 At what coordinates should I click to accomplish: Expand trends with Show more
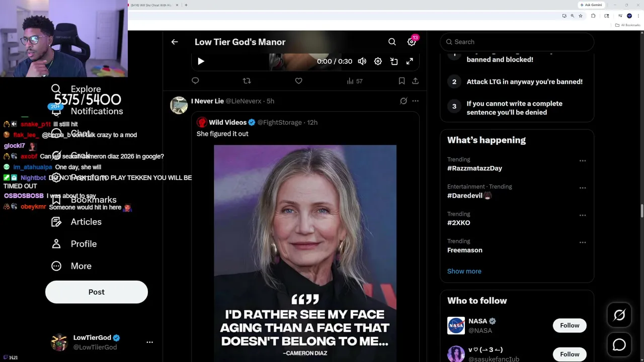[x=464, y=271]
